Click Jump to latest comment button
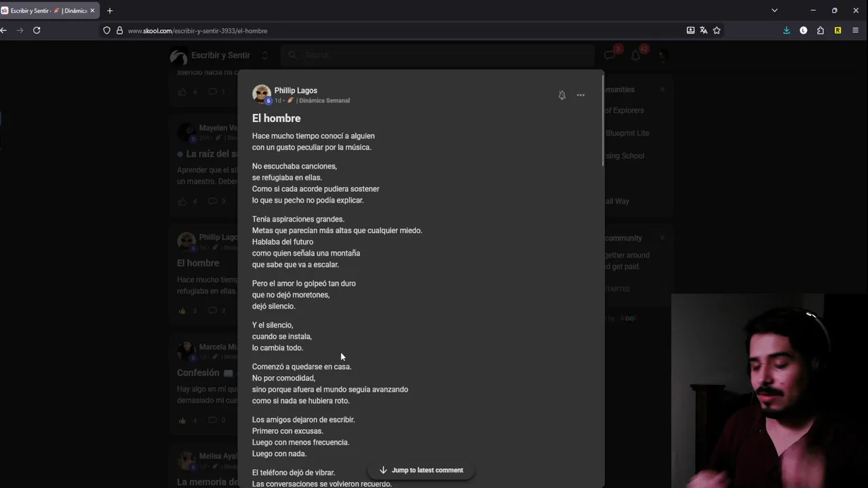 [421, 470]
